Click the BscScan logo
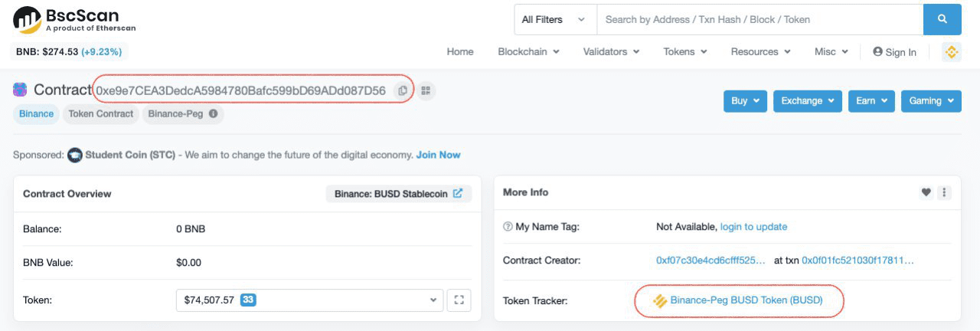The height and width of the screenshot is (331, 980). click(74, 20)
